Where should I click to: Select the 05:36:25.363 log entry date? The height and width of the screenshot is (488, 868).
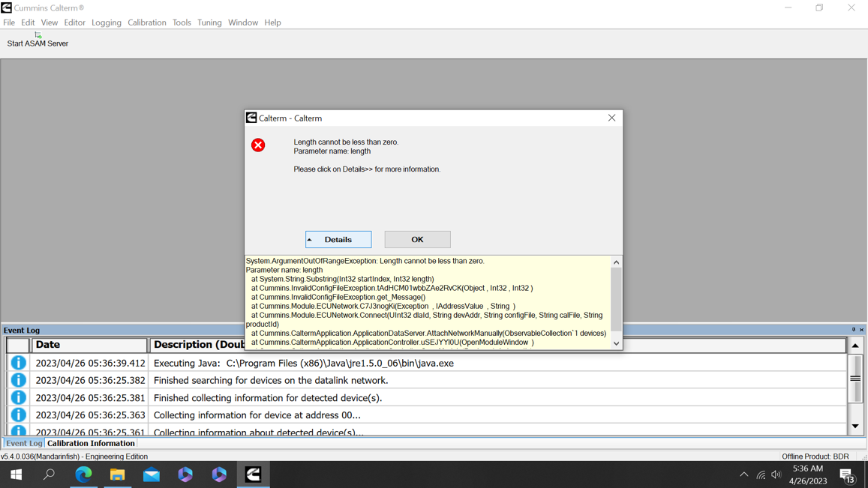pyautogui.click(x=90, y=415)
